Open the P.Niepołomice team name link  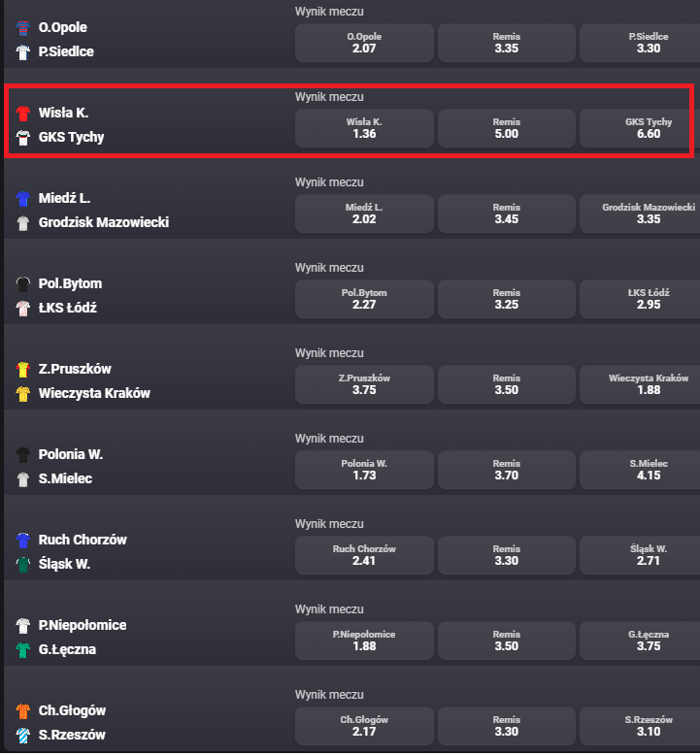pyautogui.click(x=83, y=625)
